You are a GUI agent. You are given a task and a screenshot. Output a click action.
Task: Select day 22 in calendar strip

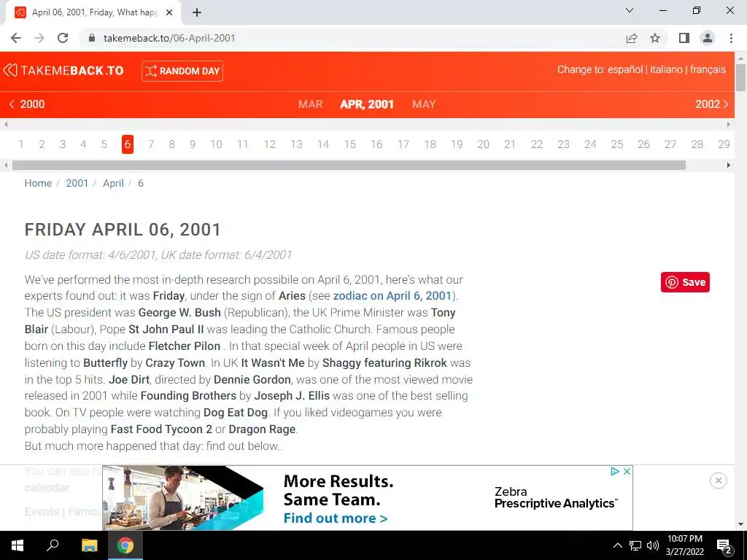tap(537, 144)
